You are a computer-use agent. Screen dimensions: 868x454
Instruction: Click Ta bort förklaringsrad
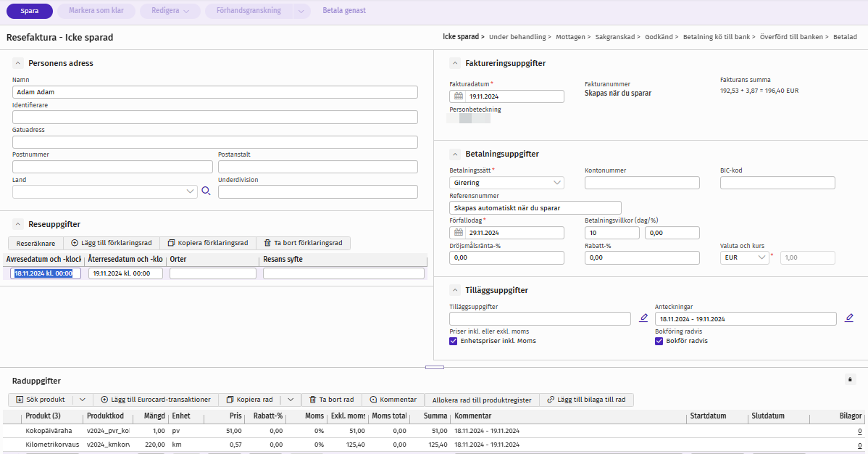coord(303,243)
